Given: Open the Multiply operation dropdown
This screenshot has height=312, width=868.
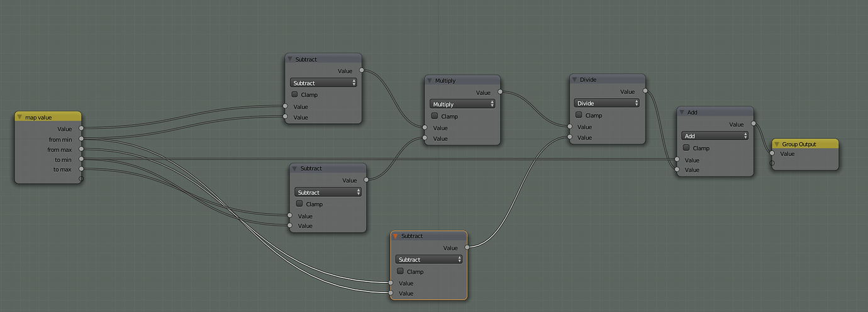Looking at the screenshot, I should pos(462,104).
